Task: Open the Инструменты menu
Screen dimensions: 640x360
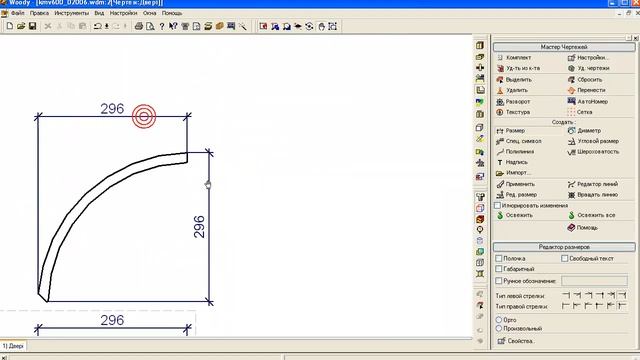Action: tap(71, 13)
